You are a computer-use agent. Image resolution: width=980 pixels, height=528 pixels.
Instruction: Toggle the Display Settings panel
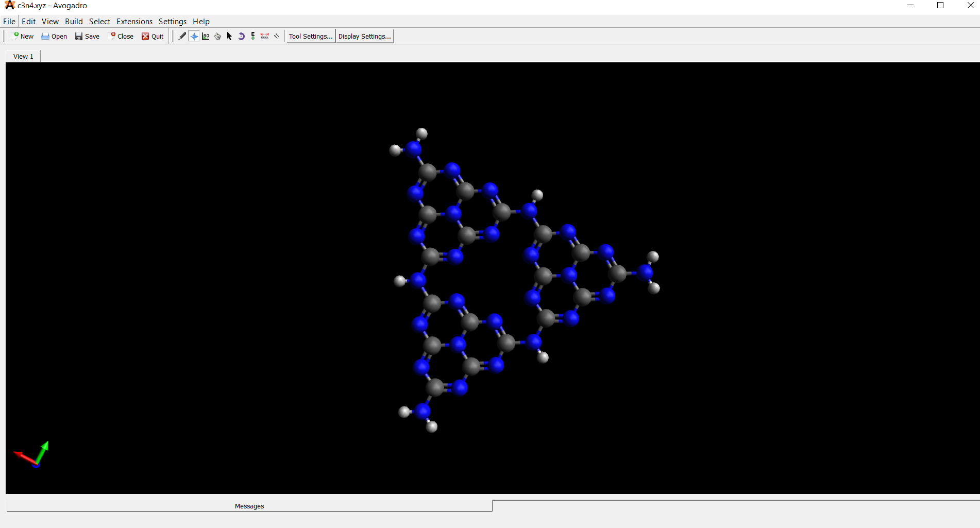tap(365, 36)
